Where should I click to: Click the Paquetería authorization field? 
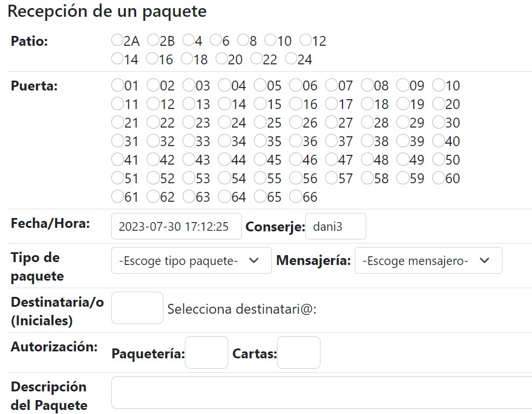coord(206,353)
